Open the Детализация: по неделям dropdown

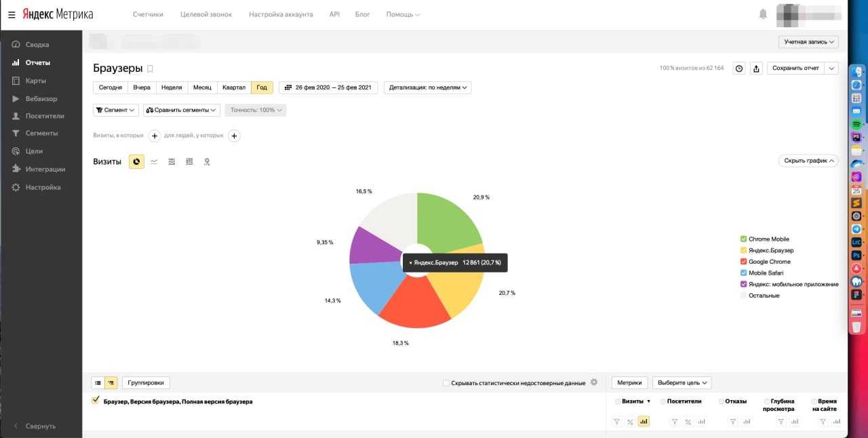427,87
